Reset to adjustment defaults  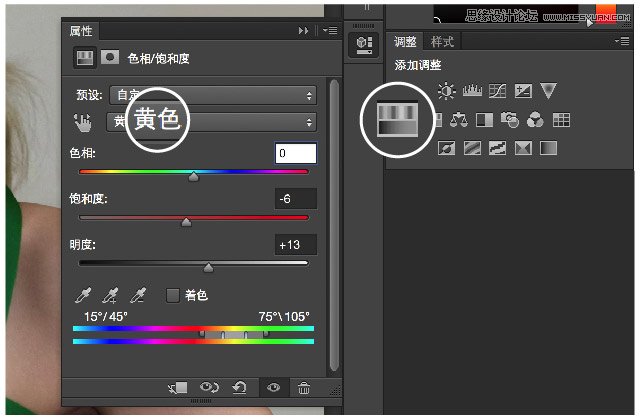pos(240,387)
